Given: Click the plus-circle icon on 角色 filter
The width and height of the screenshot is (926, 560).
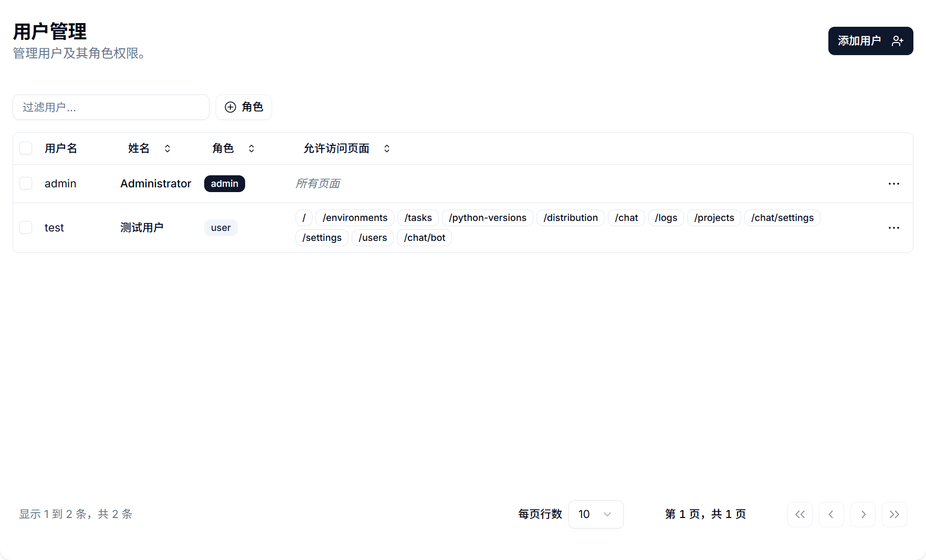Looking at the screenshot, I should click(x=230, y=107).
